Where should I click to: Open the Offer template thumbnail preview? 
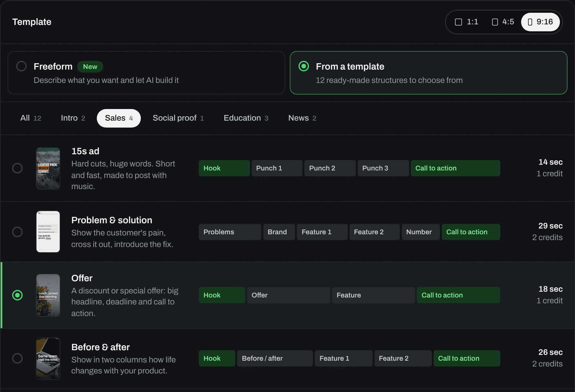[x=48, y=295]
